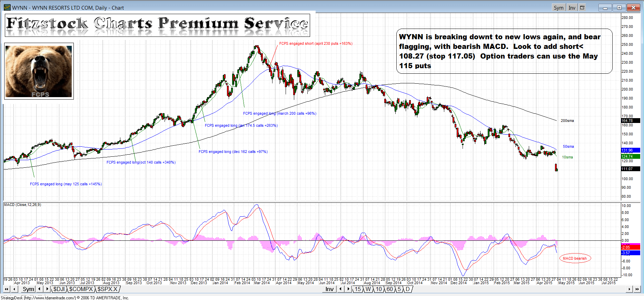This screenshot has width=644, height=300.
Task: Click the right arrow before the $DJI tab
Action: (x=47, y=289)
